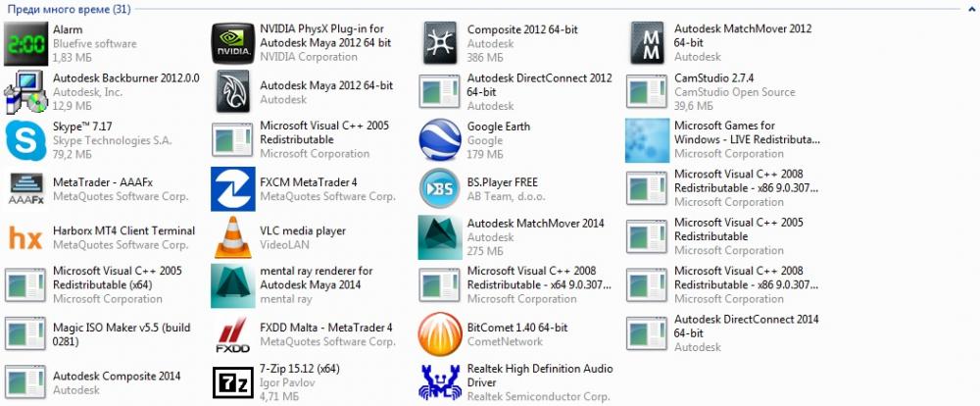Select the Composite 2012 64-bit icon
This screenshot has height=406, width=980.
click(440, 43)
